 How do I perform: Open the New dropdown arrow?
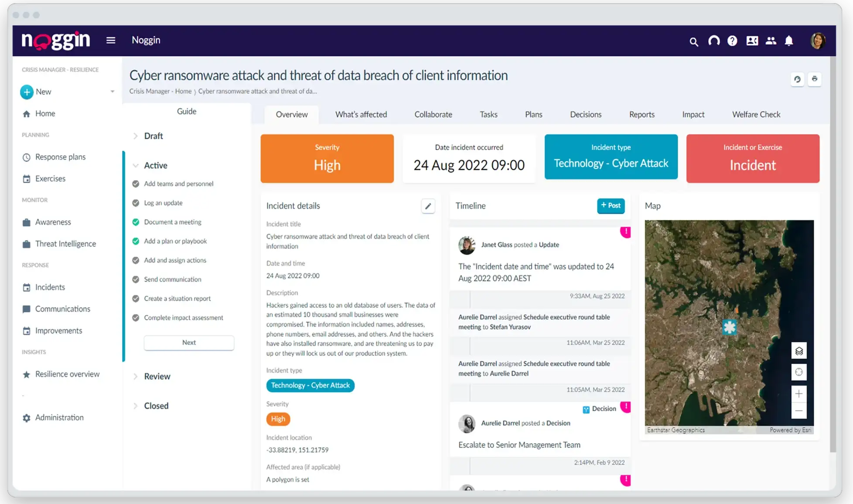(112, 92)
